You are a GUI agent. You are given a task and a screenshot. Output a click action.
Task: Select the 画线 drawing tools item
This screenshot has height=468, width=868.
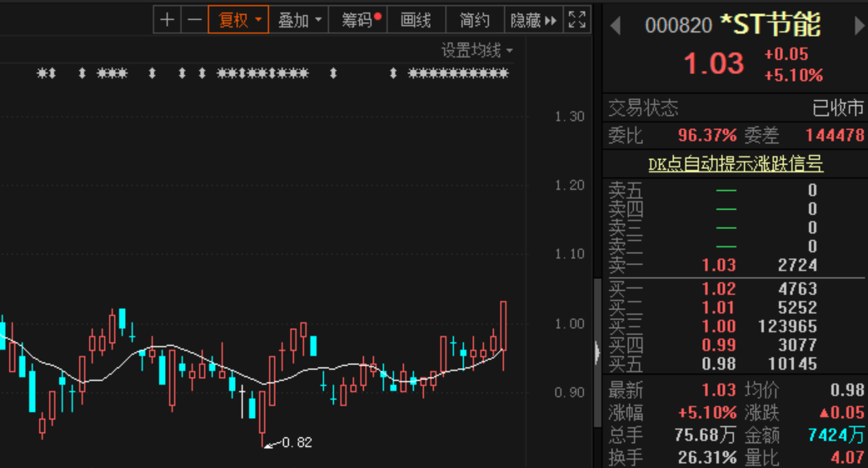(x=416, y=20)
